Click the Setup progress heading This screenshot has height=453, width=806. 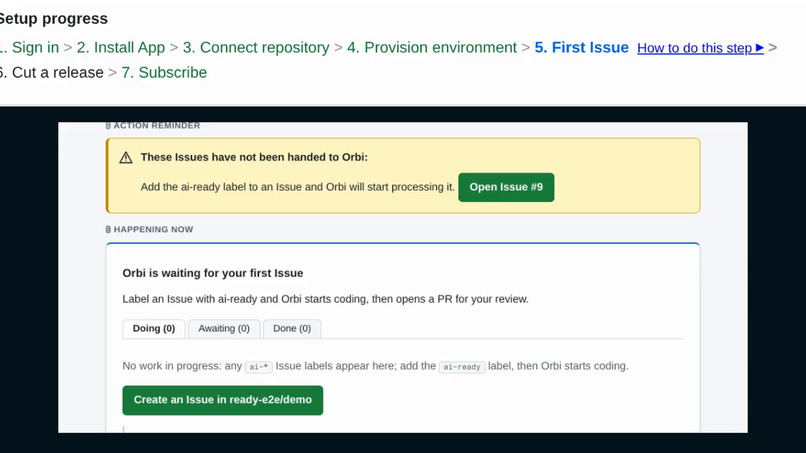click(x=52, y=19)
